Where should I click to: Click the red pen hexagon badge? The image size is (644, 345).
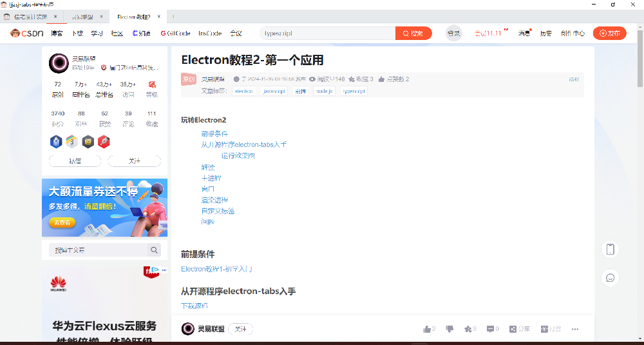click(104, 142)
